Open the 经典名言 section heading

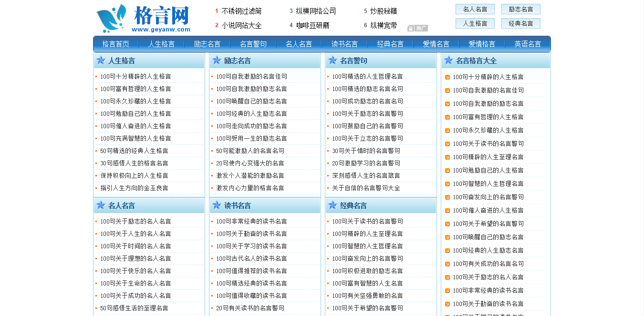point(353,205)
